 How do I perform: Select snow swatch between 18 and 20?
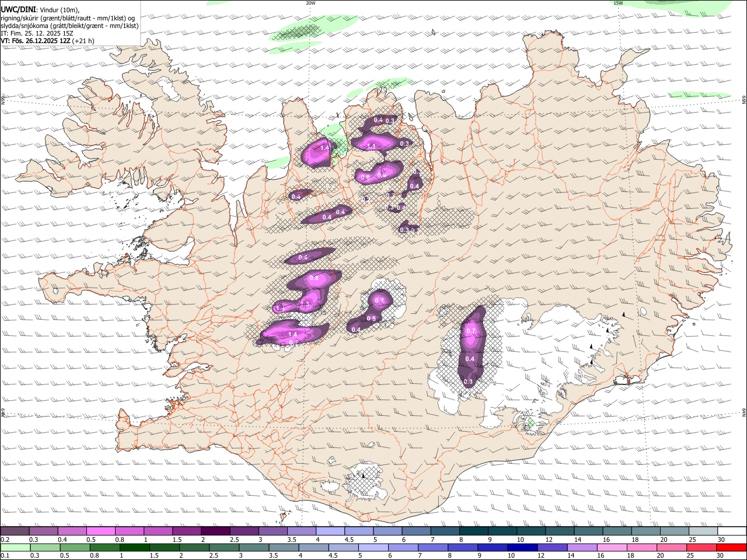click(645, 531)
